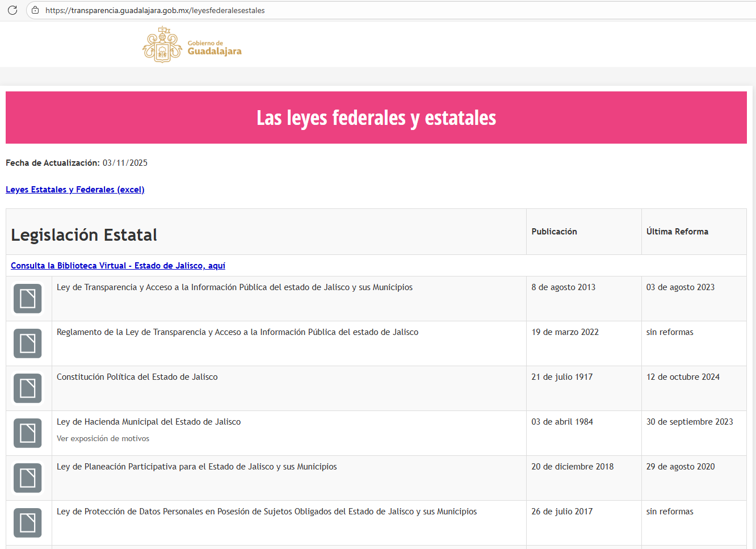Click the Constitución Política del Estado de Jalisco text
Image resolution: width=756 pixels, height=549 pixels.
pyautogui.click(x=137, y=377)
